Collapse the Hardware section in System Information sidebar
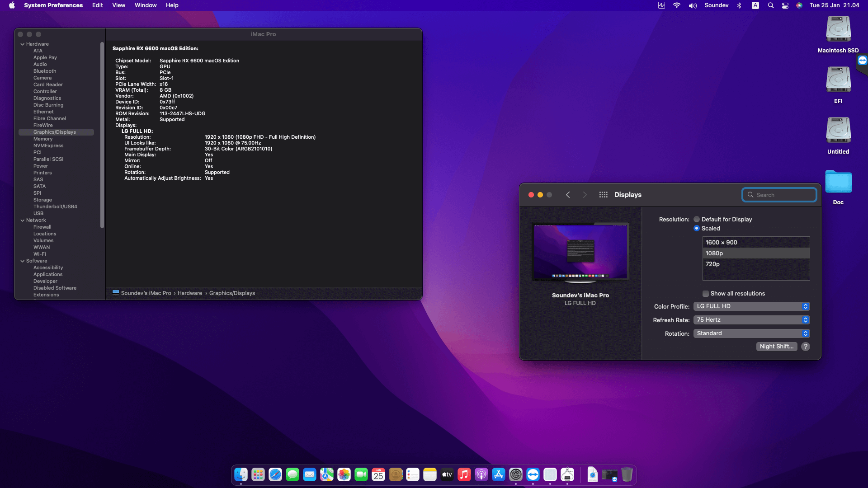 coord(23,44)
